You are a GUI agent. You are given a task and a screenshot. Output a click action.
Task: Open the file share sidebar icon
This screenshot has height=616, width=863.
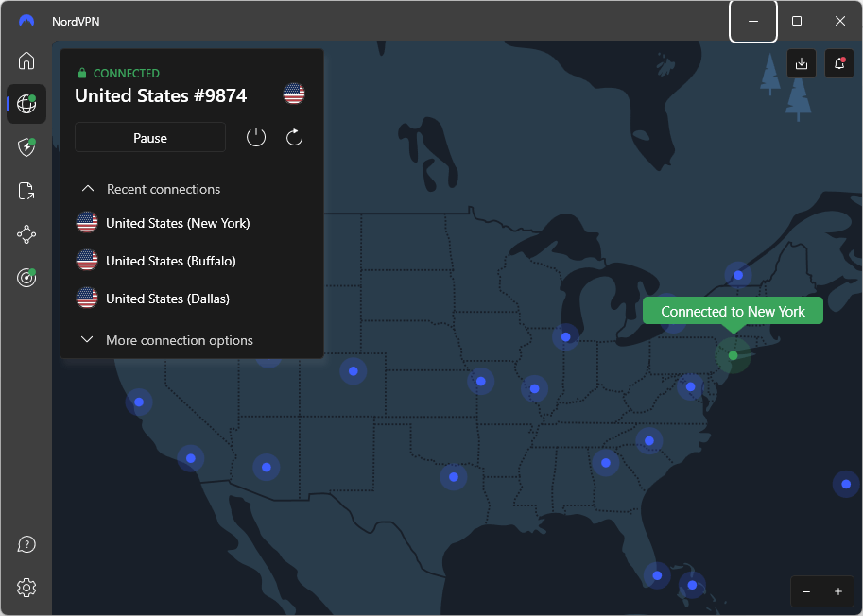tap(26, 191)
